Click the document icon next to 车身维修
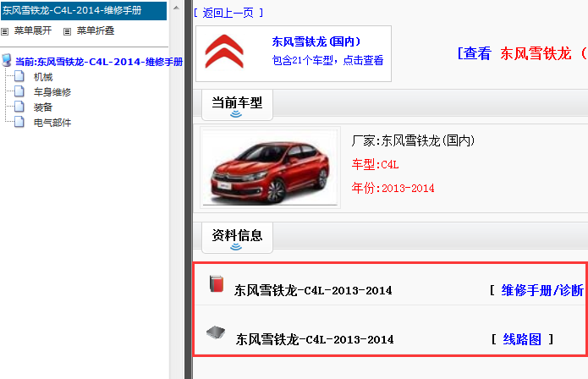Screen dimensions: 588x379 19,91
